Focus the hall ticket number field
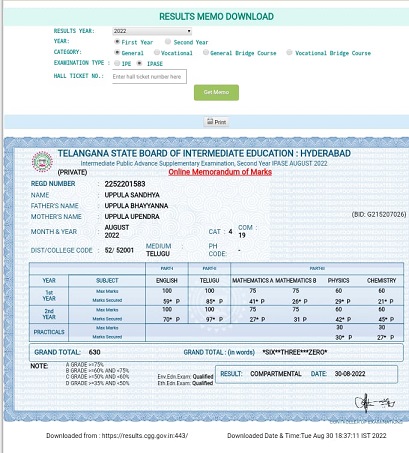 (149, 77)
